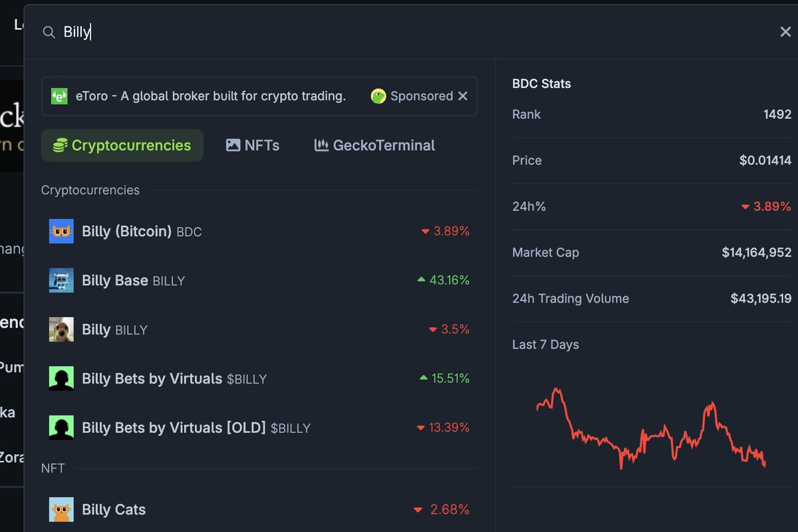Click the 2.68% change value
This screenshot has height=532, width=798.
442,510
